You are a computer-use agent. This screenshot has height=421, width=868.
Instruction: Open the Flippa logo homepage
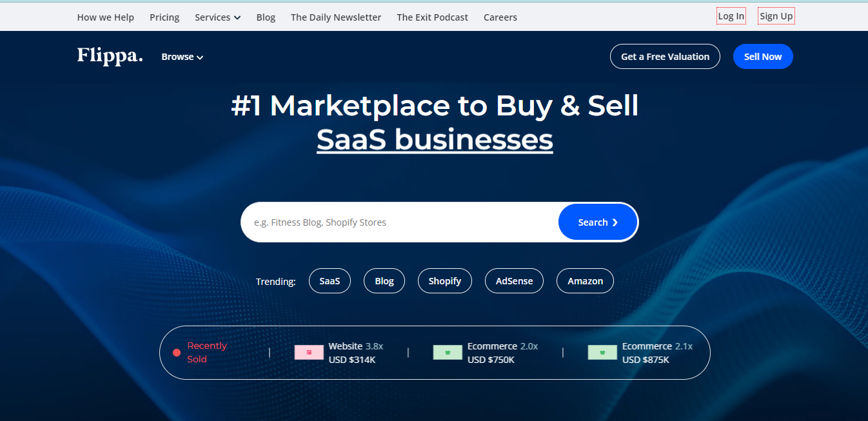pos(110,56)
